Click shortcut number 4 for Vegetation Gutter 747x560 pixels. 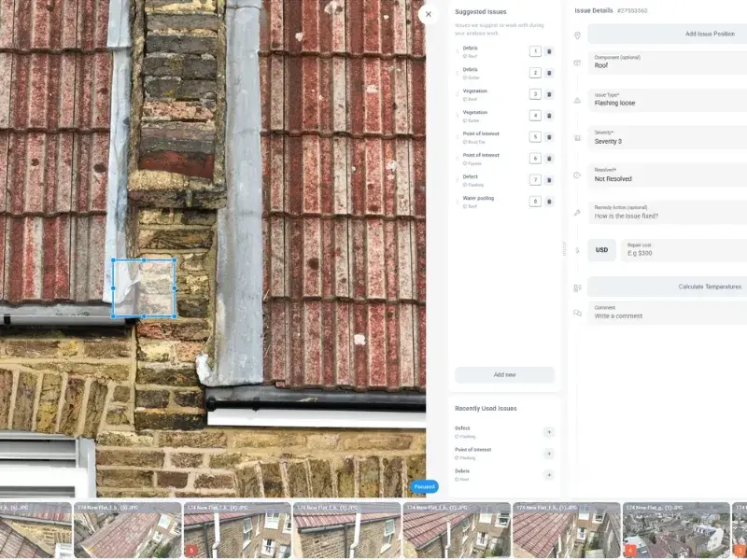click(x=535, y=116)
